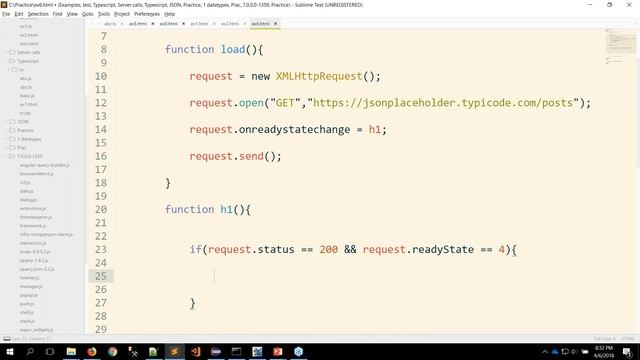This screenshot has width=640, height=360.
Task: Click the Tab Size status bar setting
Action: tap(604, 339)
